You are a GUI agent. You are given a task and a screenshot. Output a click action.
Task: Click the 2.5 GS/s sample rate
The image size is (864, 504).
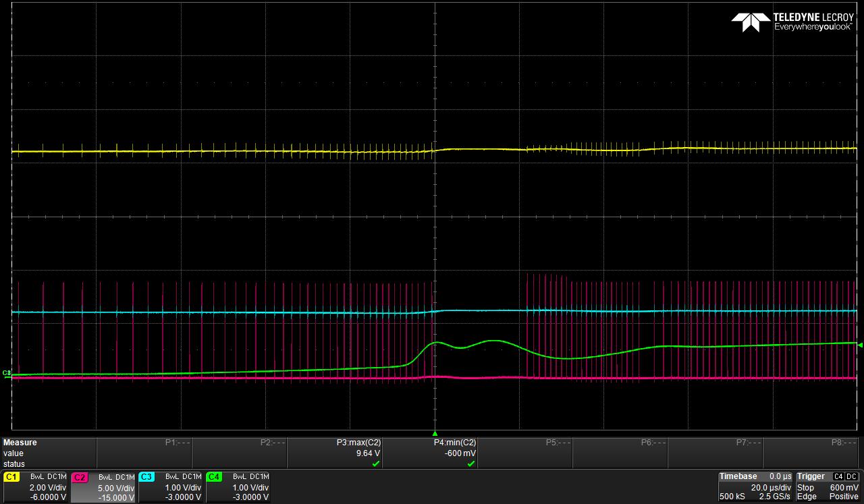click(775, 497)
